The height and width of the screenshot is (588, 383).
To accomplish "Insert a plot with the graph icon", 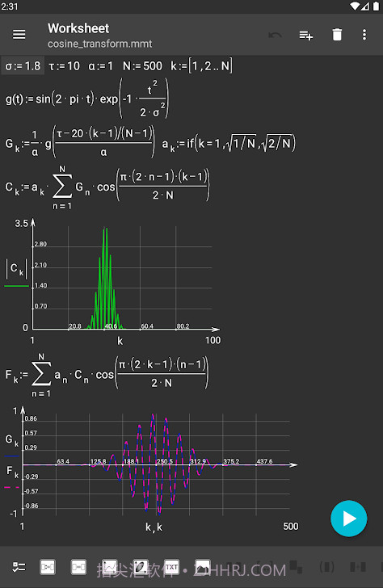I will pyautogui.click(x=110, y=567).
